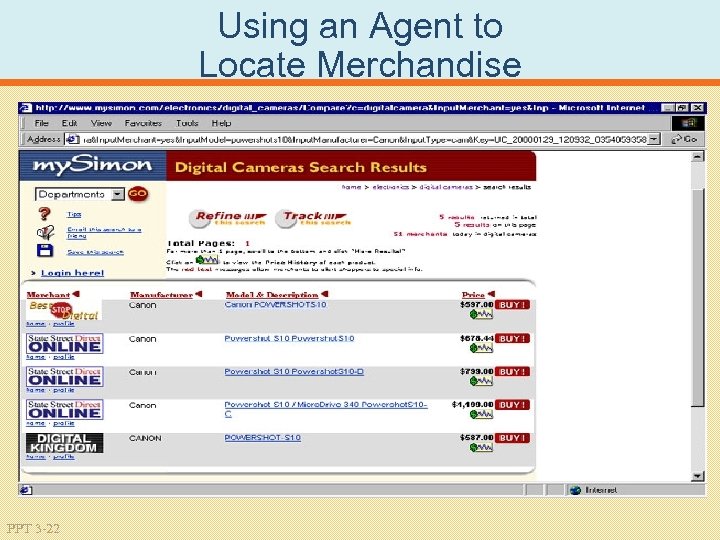The width and height of the screenshot is (720, 540).
Task: Open the electronics breadcrumb link
Action: coord(390,187)
